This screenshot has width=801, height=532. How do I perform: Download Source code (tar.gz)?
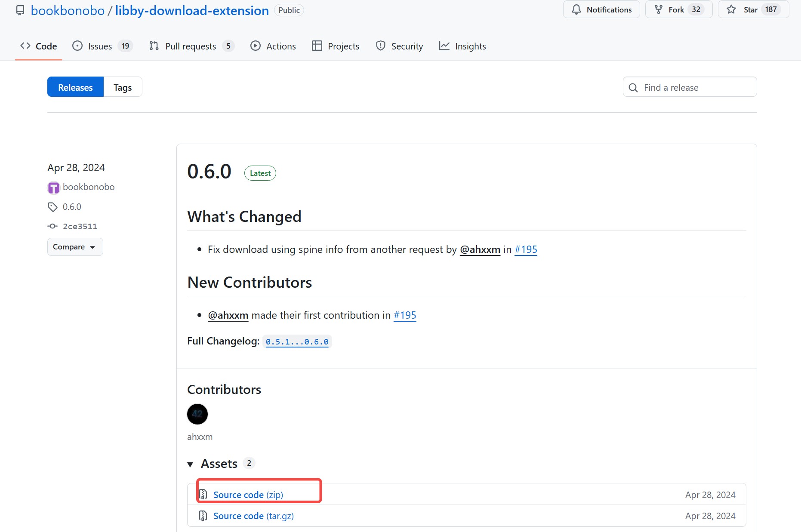click(x=253, y=516)
